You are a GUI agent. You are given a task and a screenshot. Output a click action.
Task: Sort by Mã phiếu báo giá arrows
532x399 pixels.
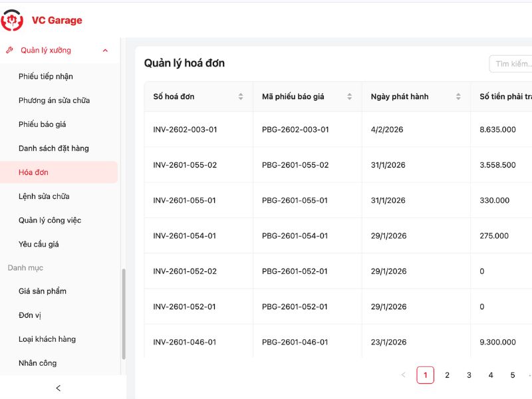pos(349,96)
